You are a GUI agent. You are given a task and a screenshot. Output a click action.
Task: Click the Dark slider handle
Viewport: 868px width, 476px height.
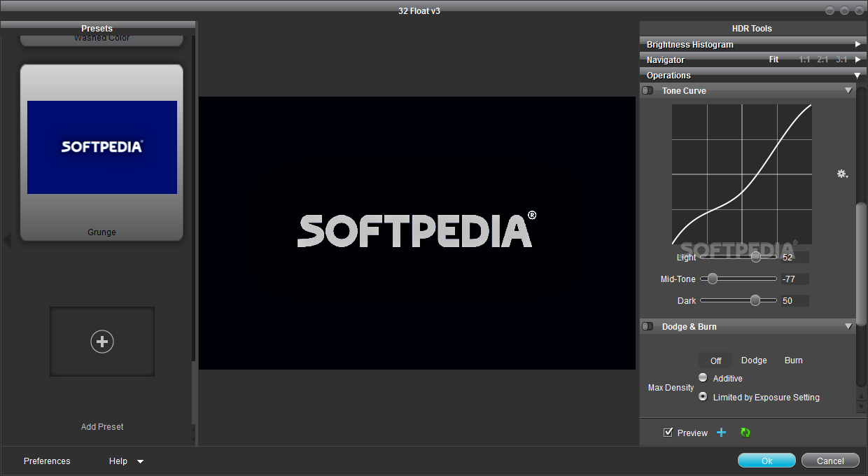pyautogui.click(x=755, y=300)
